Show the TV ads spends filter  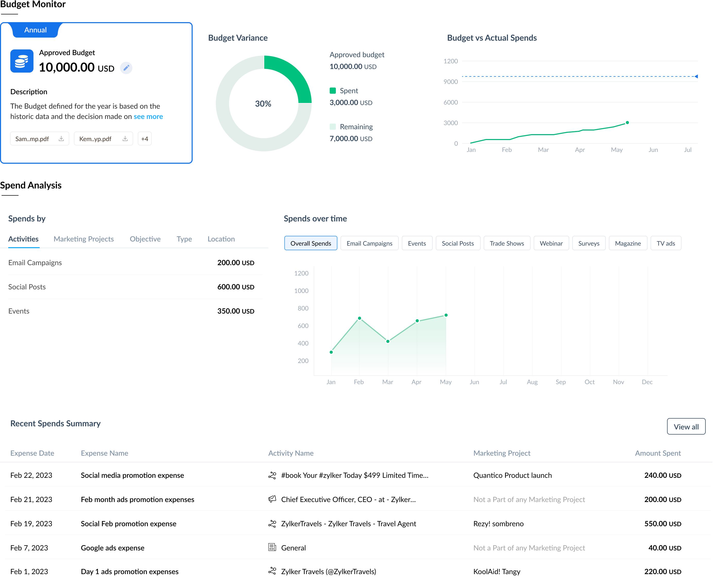tap(667, 244)
